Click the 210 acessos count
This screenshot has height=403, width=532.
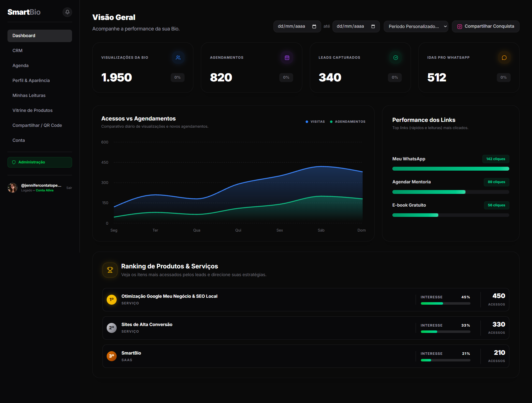(x=500, y=353)
